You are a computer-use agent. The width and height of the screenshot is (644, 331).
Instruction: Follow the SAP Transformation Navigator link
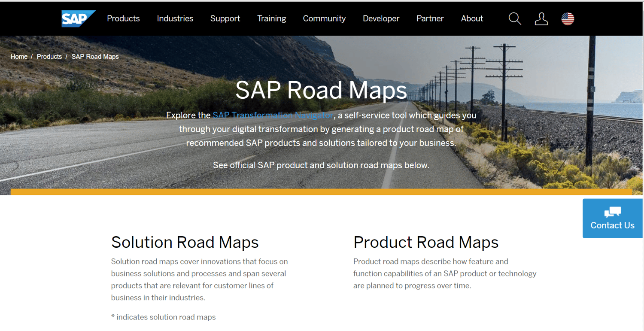click(273, 115)
